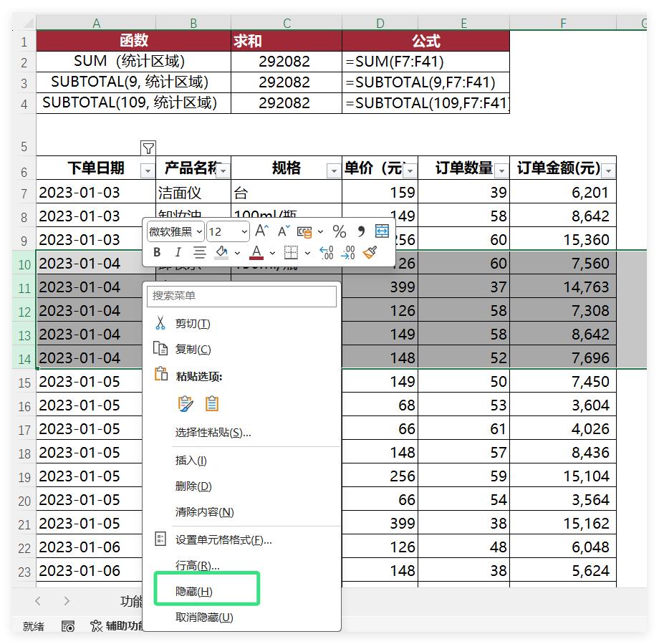Click the select-all corner triangle
Screen dimensions: 659x644
[28, 23]
